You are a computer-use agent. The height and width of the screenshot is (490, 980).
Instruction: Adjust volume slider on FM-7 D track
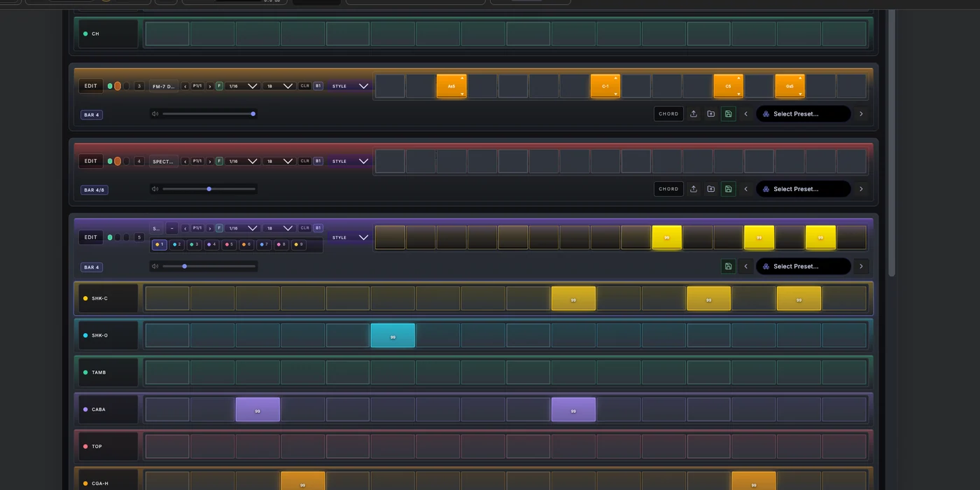tap(209, 114)
